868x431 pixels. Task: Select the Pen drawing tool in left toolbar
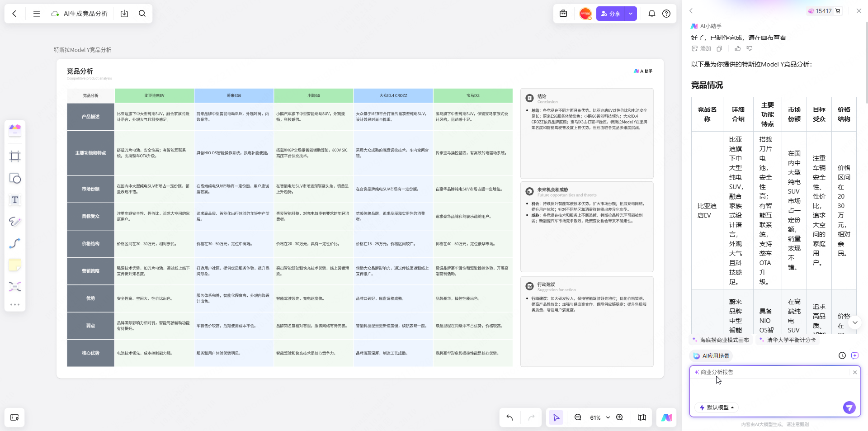pos(15,222)
